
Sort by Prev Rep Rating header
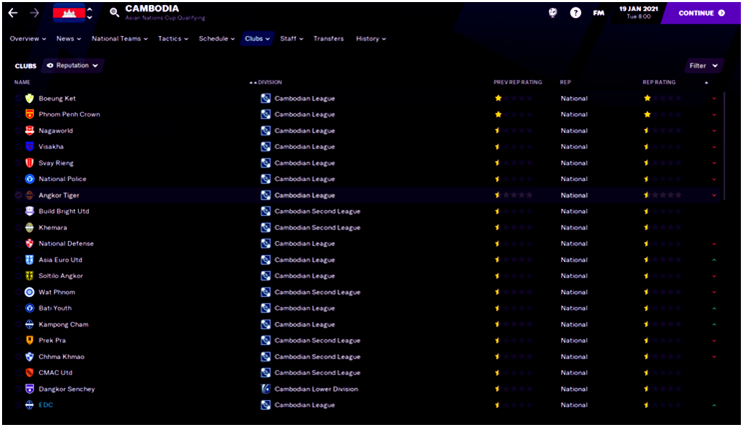tap(518, 82)
